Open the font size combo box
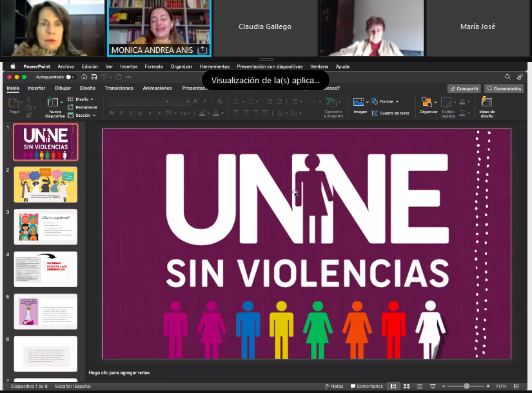Viewport: 532px width, 393px height. tap(181, 101)
